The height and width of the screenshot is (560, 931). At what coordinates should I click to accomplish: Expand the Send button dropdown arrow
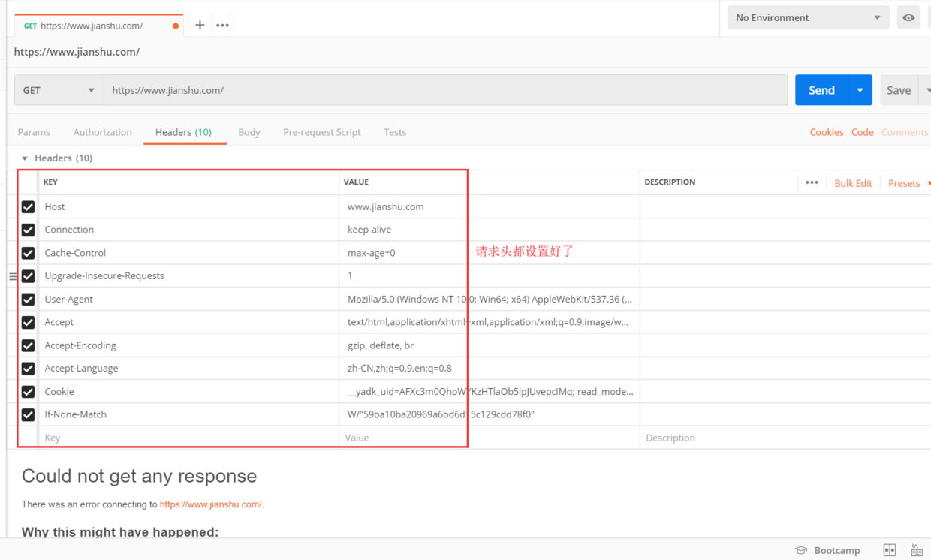860,90
